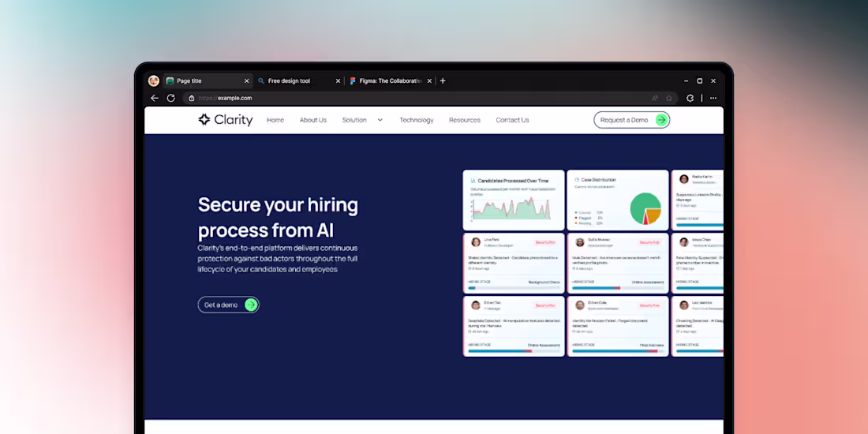
Task: Click Sofia Alvarez's avatar photo
Action: [580, 242]
